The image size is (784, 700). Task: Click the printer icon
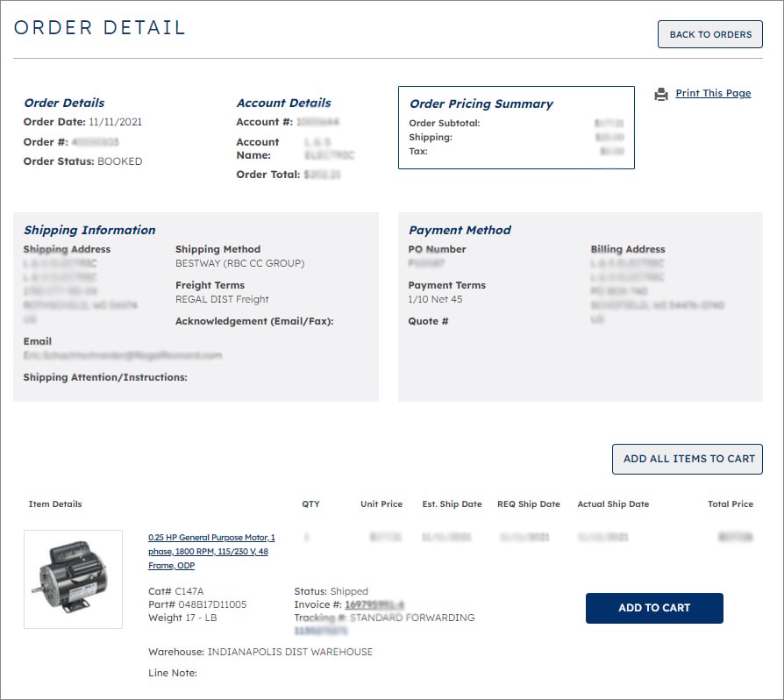(x=661, y=94)
